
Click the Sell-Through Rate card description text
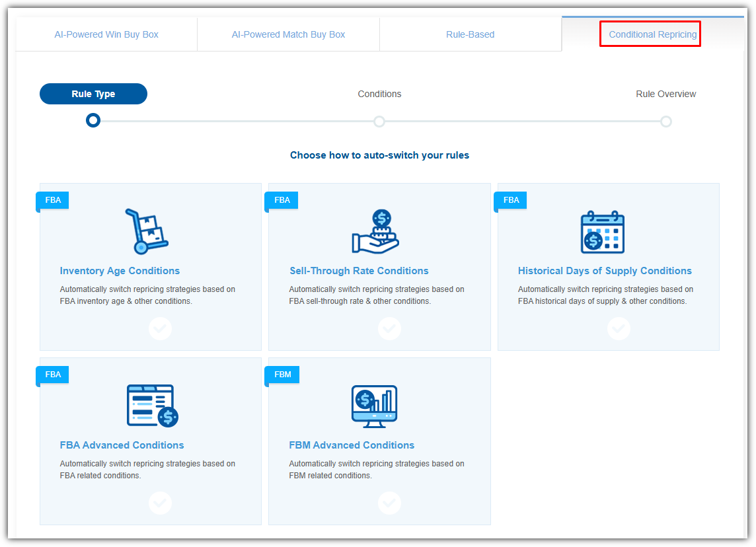[377, 295]
